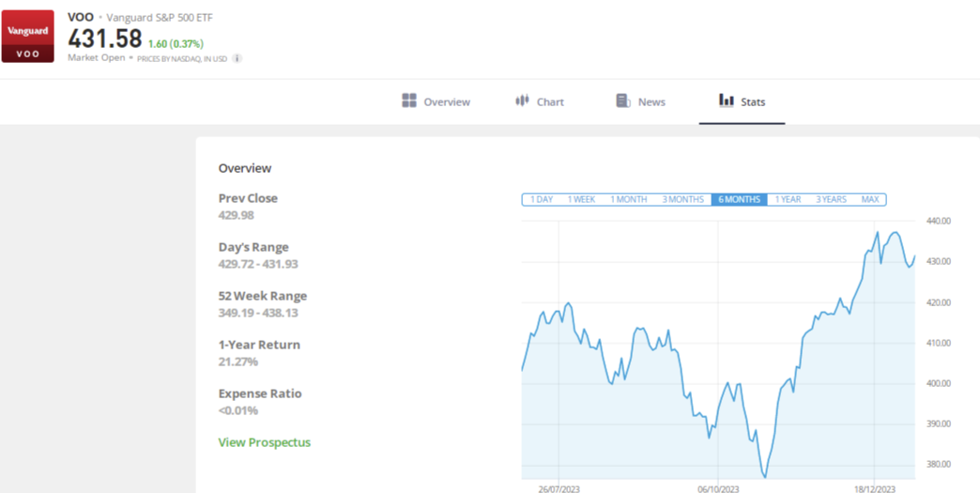Click the PRICES BY NASDAQ, IN USD note
This screenshot has height=493, width=980.
[182, 58]
